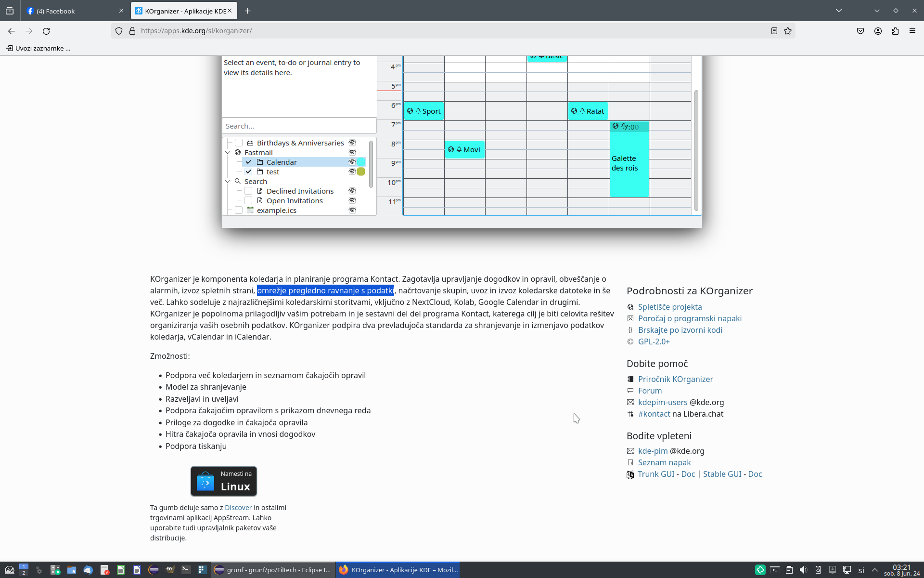
Task: Uncheck the Calendar folder checkbox
Action: 248,162
